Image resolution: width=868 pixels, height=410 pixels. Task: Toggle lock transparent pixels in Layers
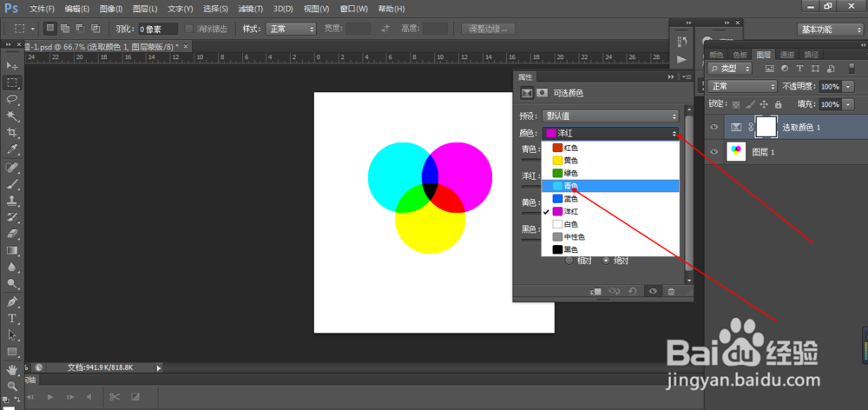pyautogui.click(x=736, y=104)
